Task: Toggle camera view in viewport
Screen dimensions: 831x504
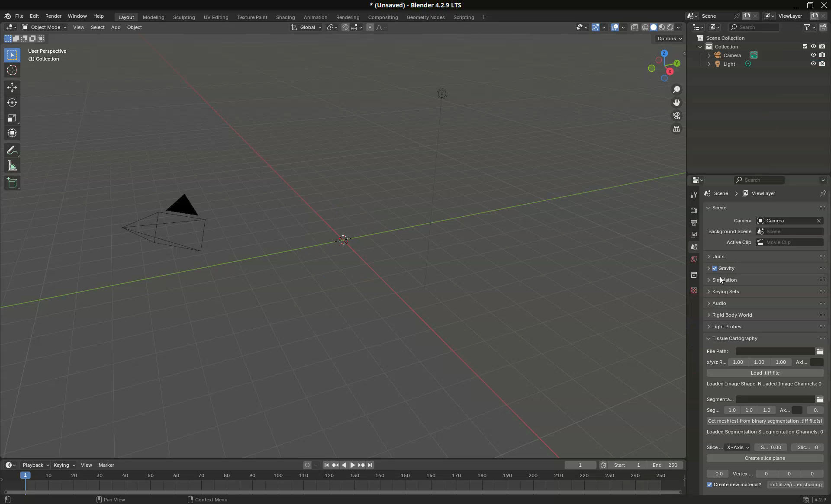Action: click(x=676, y=116)
